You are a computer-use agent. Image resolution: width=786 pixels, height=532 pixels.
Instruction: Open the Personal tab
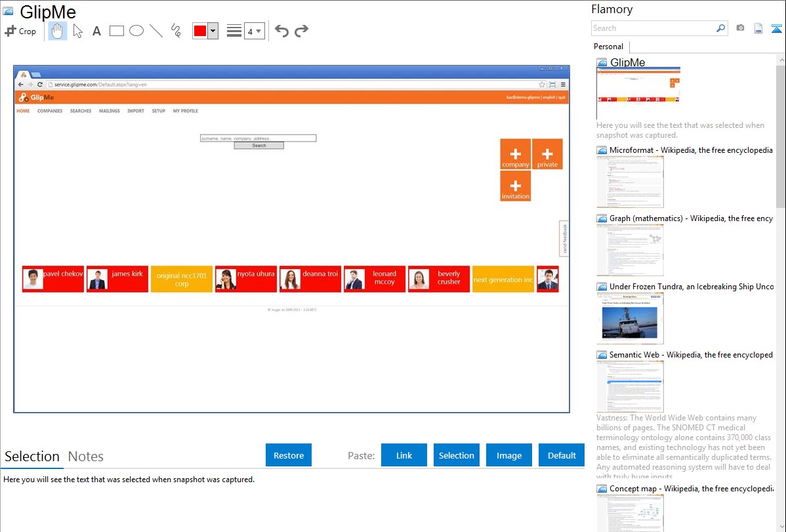click(609, 47)
